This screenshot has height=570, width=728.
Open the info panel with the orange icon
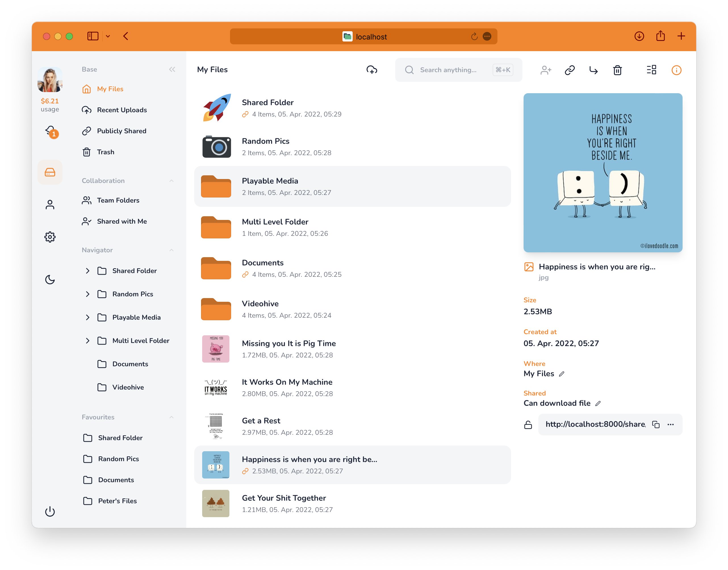tap(676, 70)
